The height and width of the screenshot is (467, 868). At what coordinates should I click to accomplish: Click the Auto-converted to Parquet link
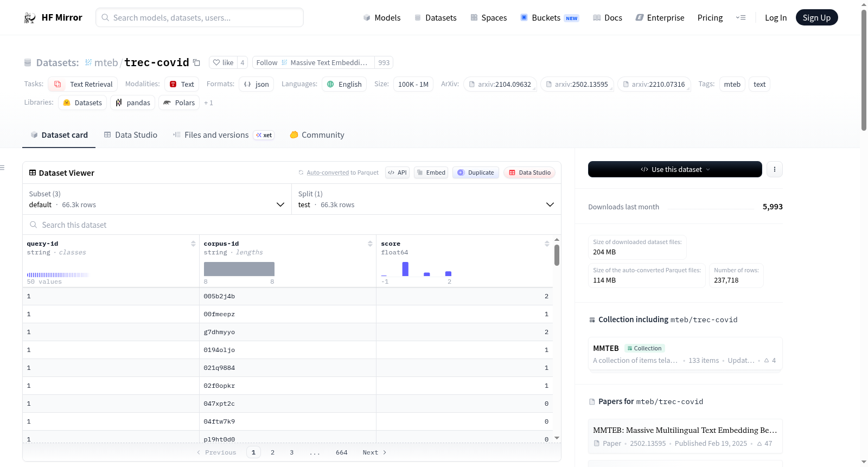342,172
